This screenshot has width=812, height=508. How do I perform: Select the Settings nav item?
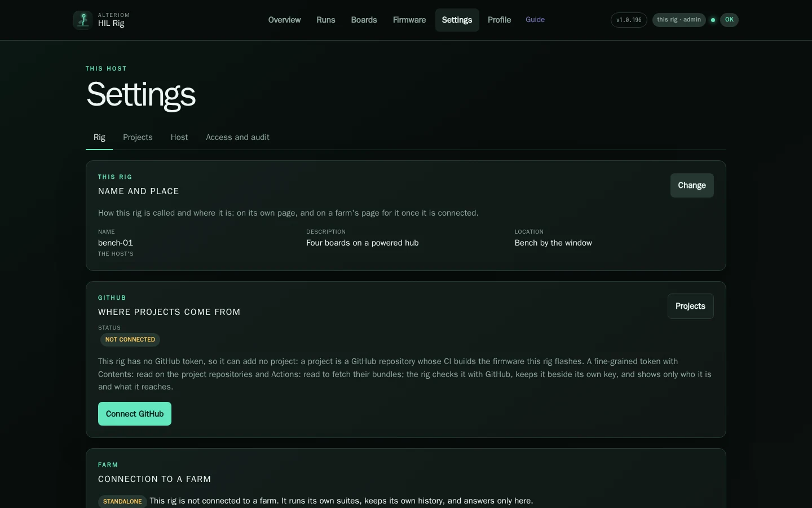tap(457, 20)
